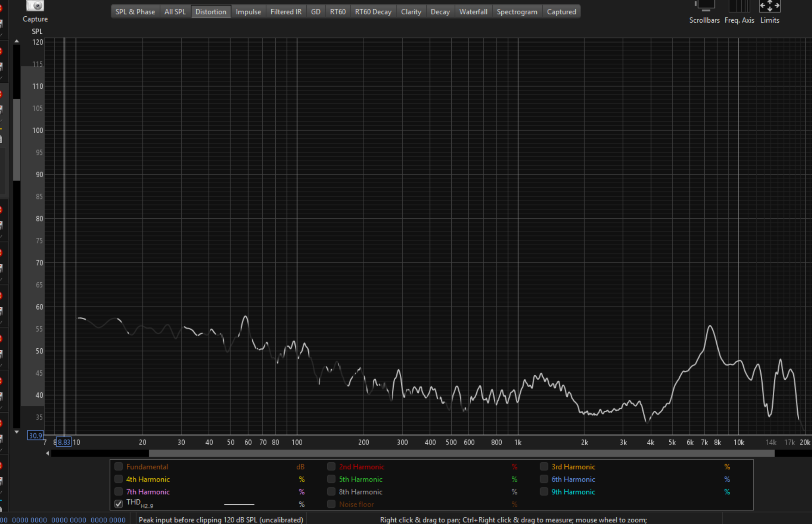Screen dimensions: 812x524
Task: Click the vertical axis down arrow
Action: click(17, 431)
